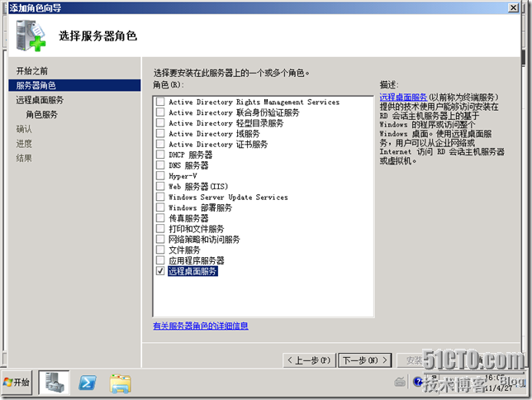Enable 网络策略和访问服务 checkbox
532x400 pixels.
160,239
